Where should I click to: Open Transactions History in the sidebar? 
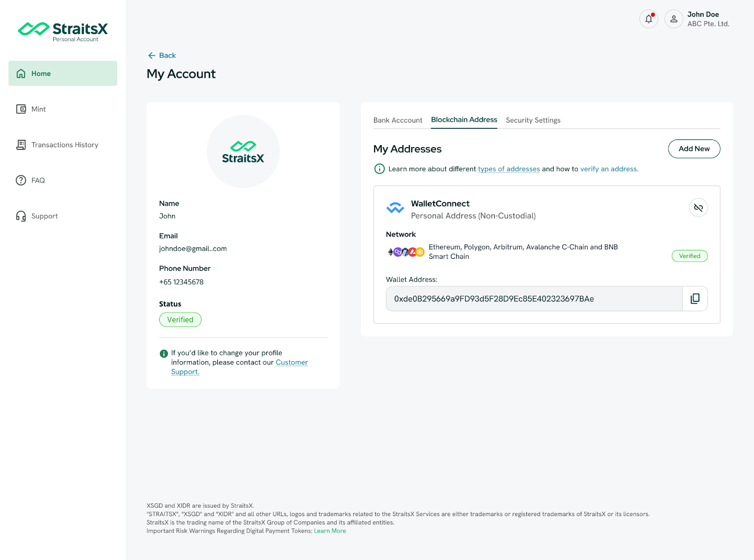[x=63, y=145]
